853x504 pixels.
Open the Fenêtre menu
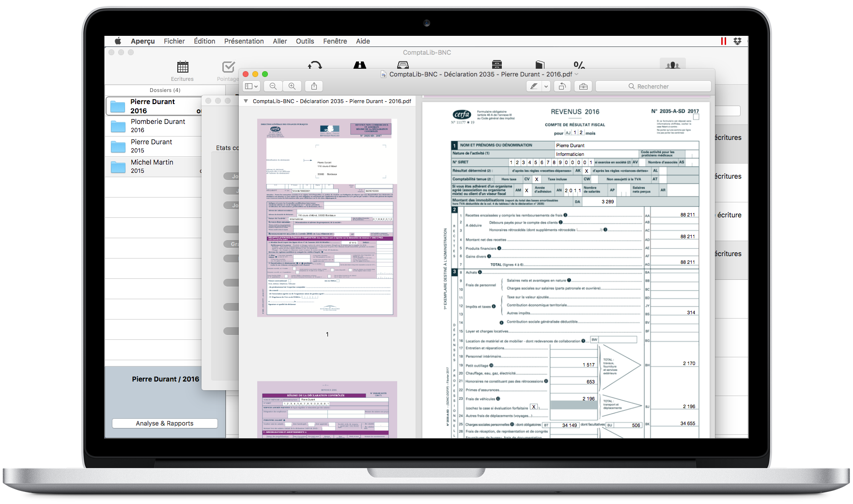(335, 41)
